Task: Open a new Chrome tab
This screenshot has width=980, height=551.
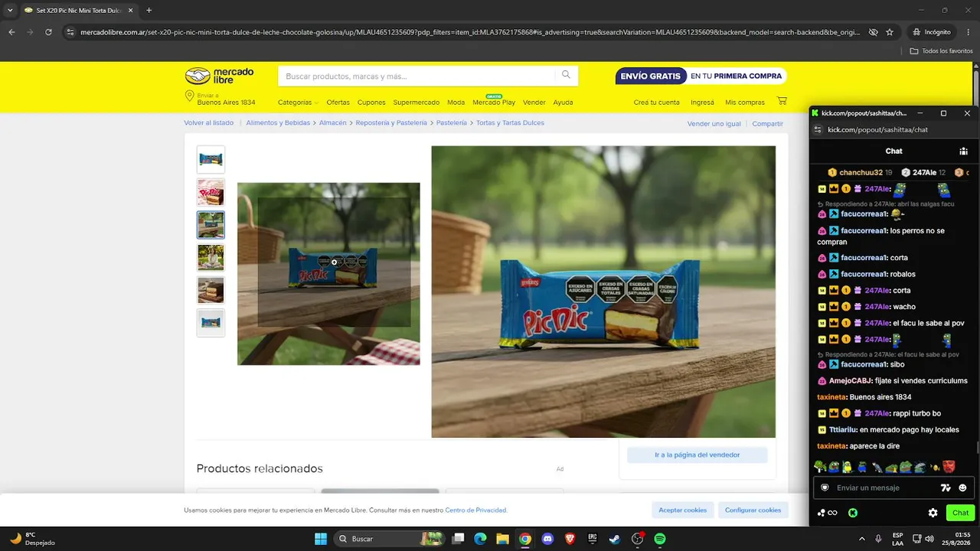Action: 149,10
